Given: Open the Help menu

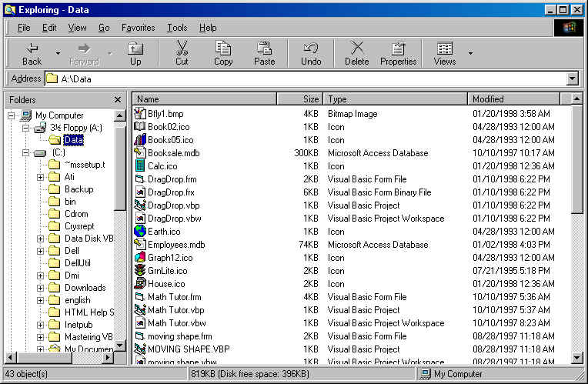Looking at the screenshot, I should click(x=208, y=28).
